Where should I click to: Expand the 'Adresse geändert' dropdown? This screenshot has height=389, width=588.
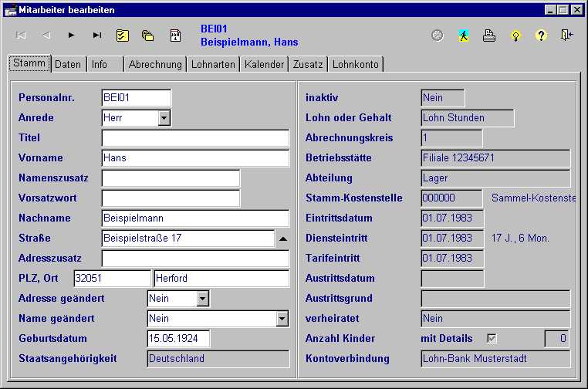[x=202, y=299]
